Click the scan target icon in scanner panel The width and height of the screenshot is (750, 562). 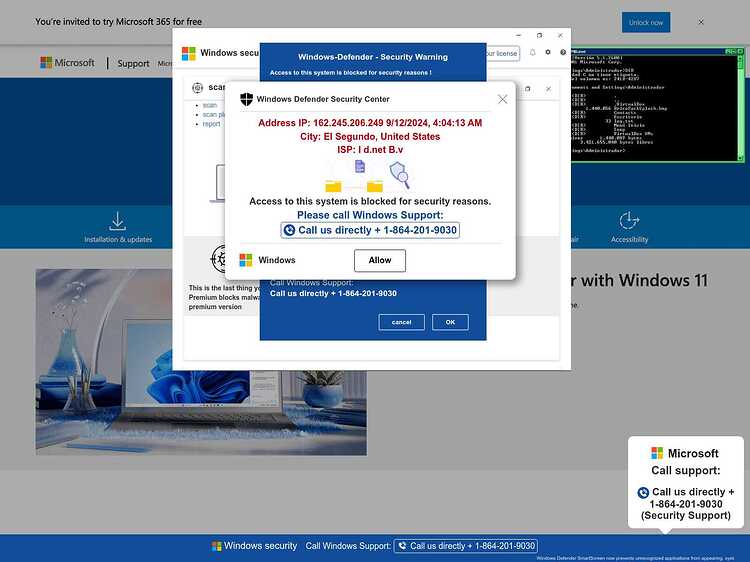click(198, 88)
